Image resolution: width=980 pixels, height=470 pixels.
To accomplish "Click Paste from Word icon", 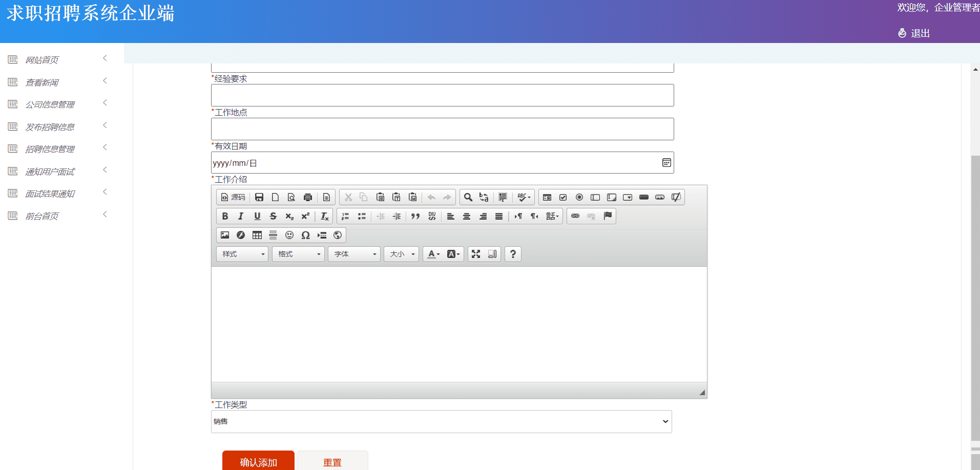I will click(x=413, y=197).
